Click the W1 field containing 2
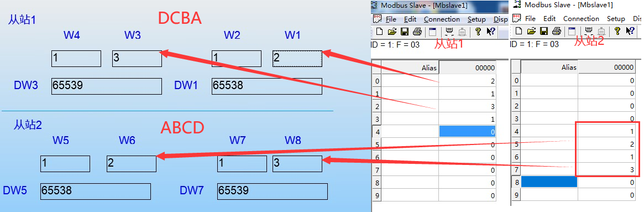 (x=297, y=59)
